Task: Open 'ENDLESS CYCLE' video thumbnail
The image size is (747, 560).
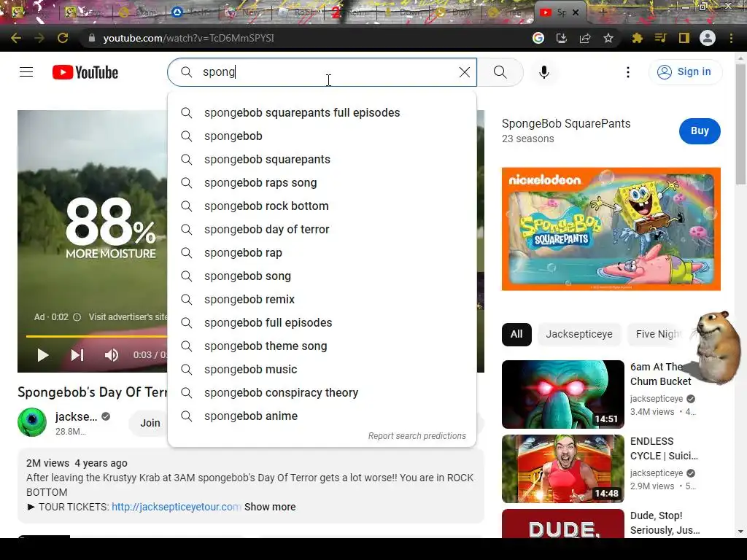Action: (x=563, y=469)
